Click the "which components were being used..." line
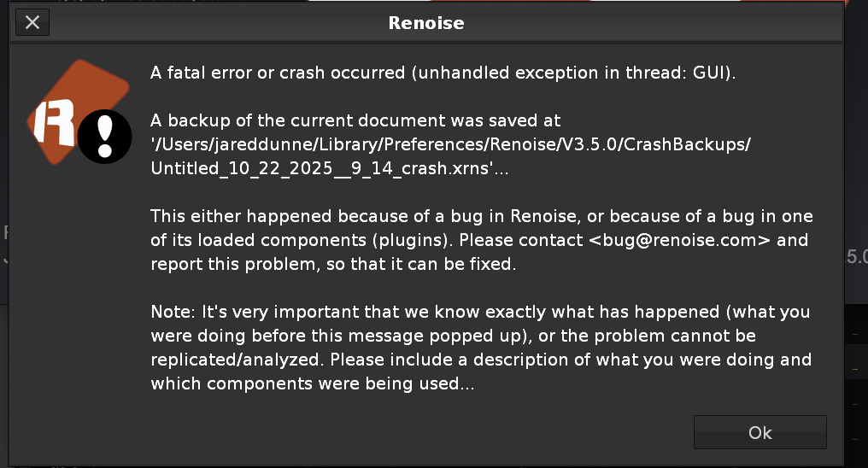This screenshot has width=868, height=468. (312, 383)
